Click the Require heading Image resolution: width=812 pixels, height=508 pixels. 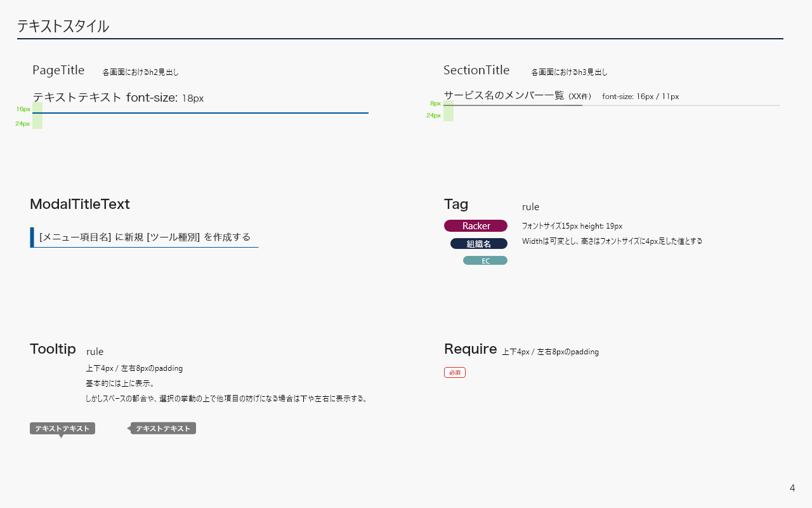pos(470,349)
